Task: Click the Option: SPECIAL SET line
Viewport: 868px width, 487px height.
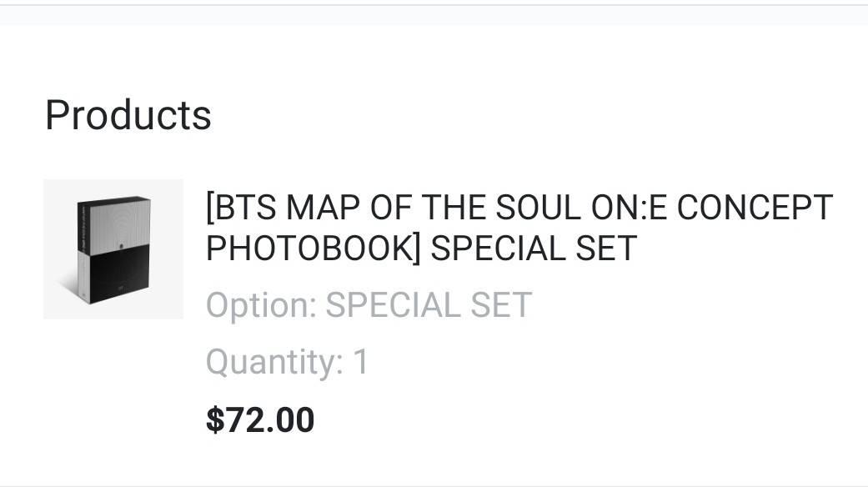Action: [368, 305]
